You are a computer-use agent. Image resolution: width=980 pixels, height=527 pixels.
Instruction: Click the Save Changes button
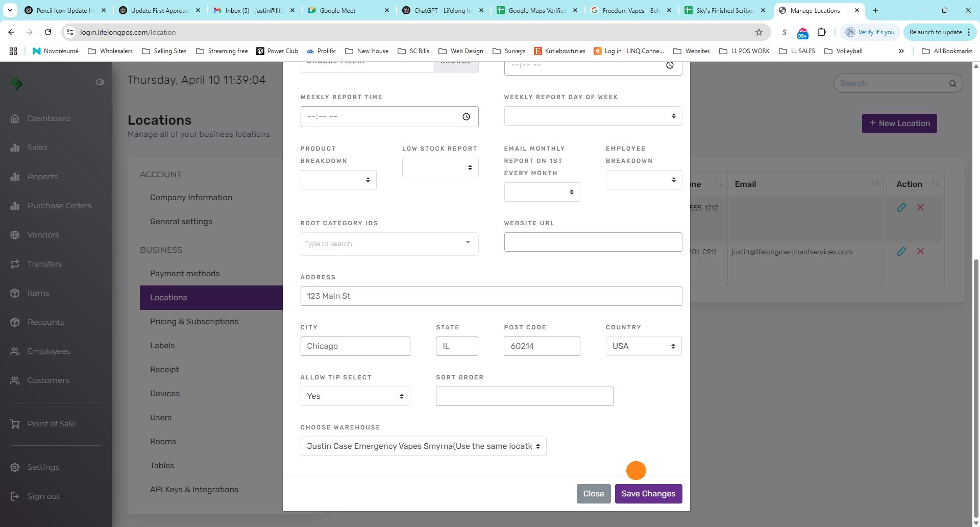click(x=648, y=494)
